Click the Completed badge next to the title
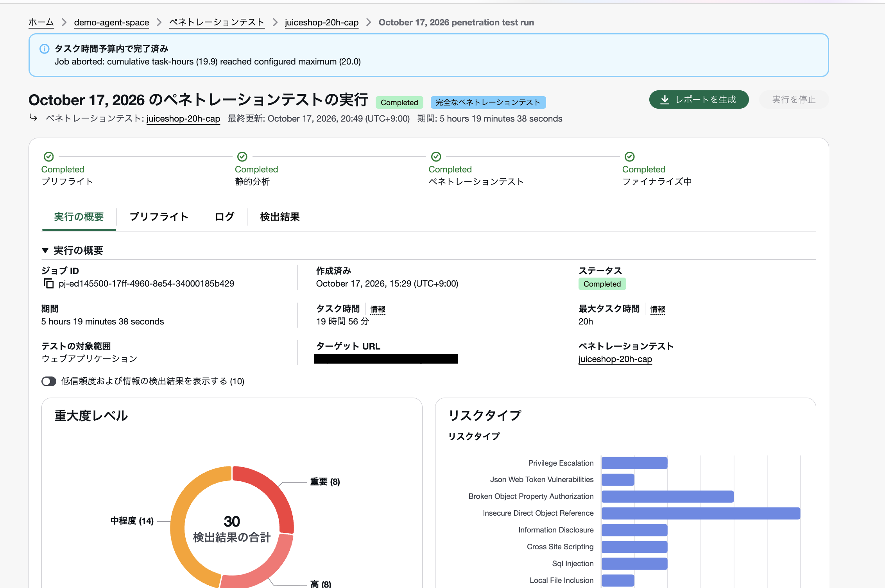This screenshot has width=885, height=588. pos(399,102)
